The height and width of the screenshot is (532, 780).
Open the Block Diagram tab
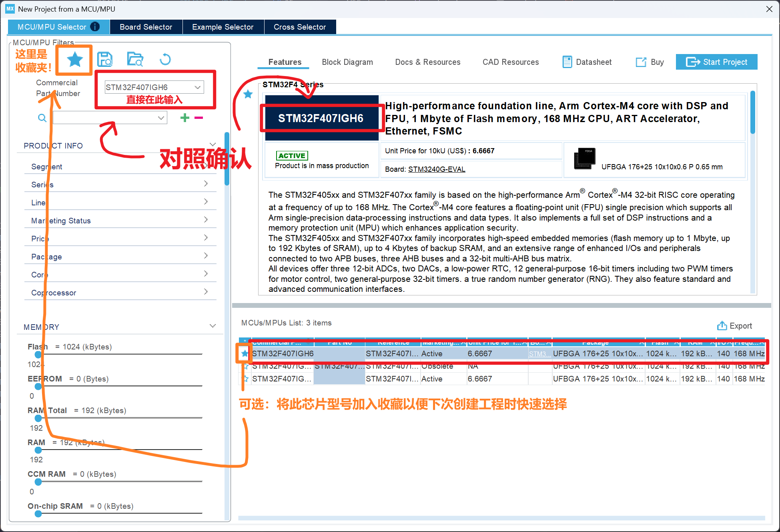347,62
